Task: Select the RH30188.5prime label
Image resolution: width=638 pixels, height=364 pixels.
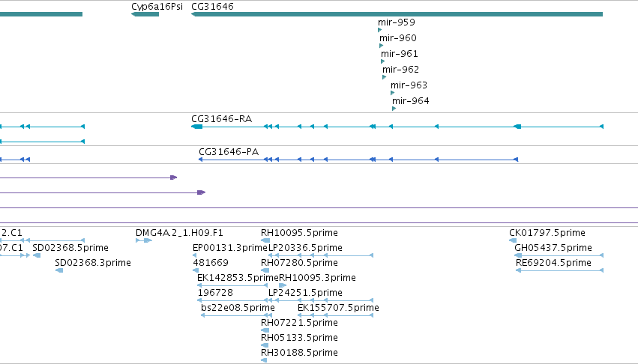Action: click(x=299, y=353)
